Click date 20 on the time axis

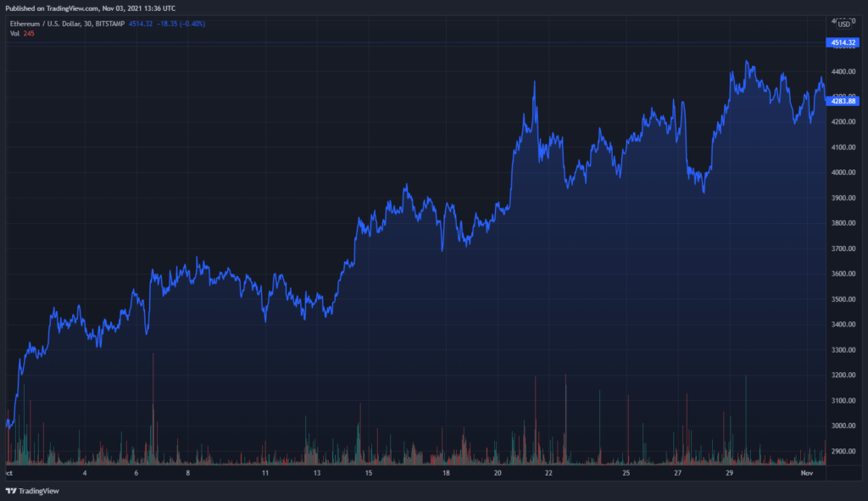498,473
